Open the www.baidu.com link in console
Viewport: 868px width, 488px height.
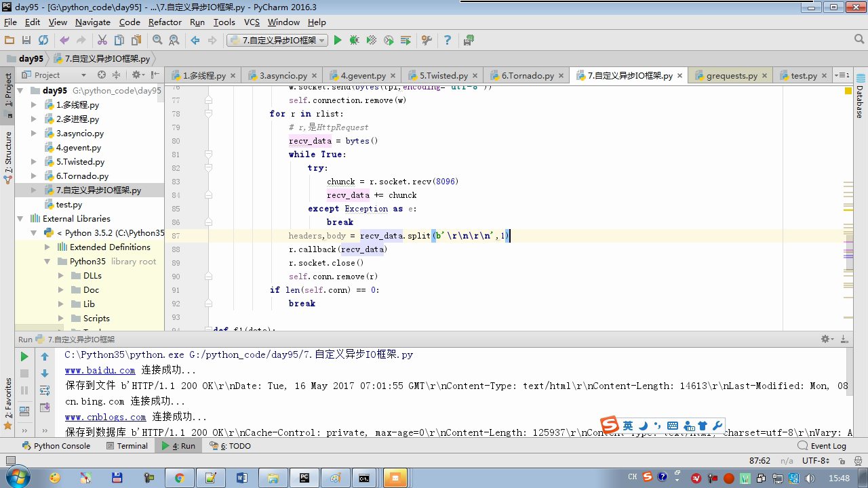coord(100,370)
